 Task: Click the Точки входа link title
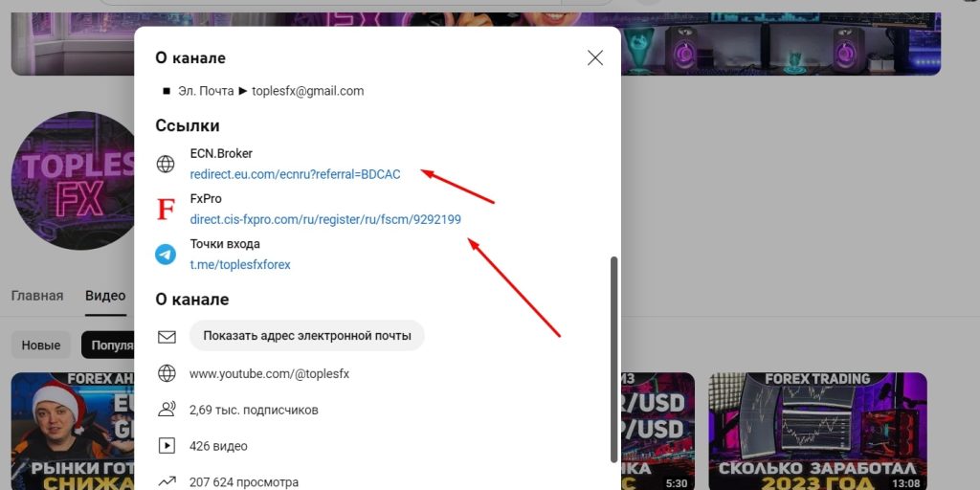[225, 244]
